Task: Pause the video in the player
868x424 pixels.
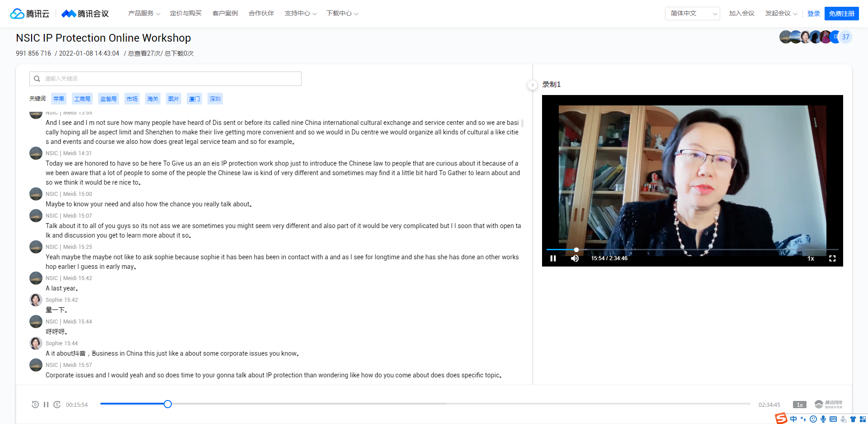Action: pyautogui.click(x=553, y=258)
